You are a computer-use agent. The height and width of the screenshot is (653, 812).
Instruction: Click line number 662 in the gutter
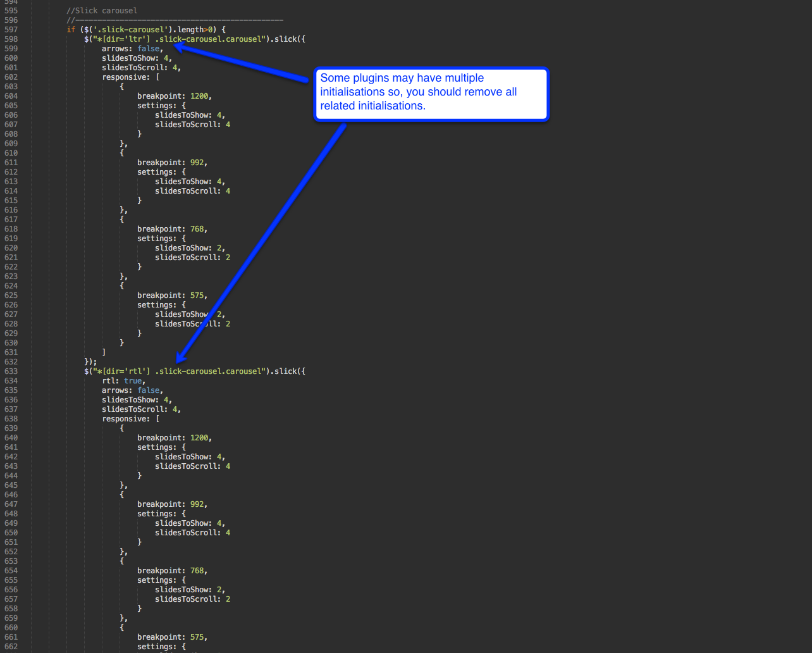coord(11,647)
